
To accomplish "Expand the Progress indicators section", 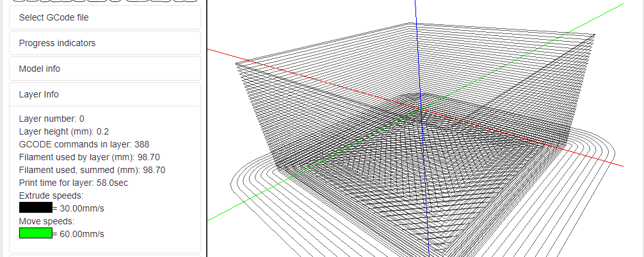I will (105, 43).
